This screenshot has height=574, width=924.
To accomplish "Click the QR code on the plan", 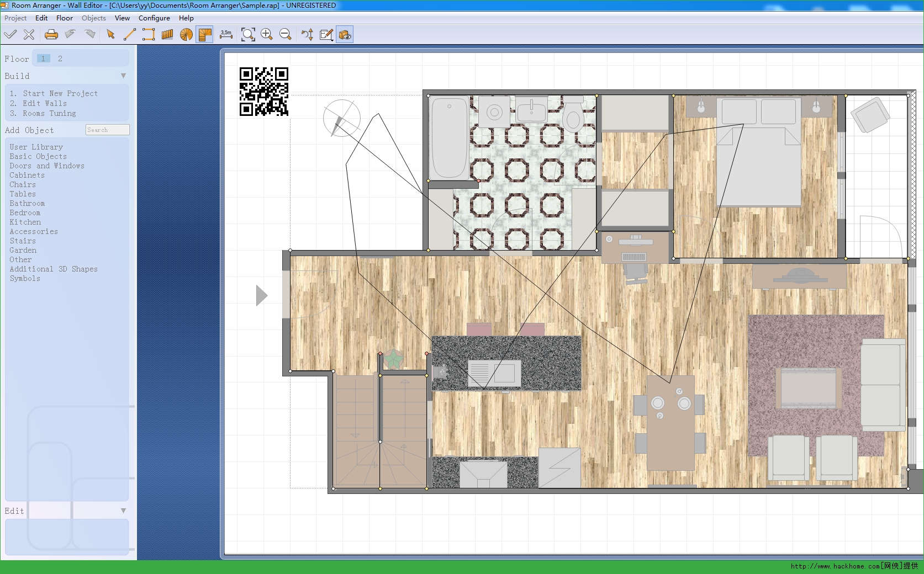I will (264, 92).
